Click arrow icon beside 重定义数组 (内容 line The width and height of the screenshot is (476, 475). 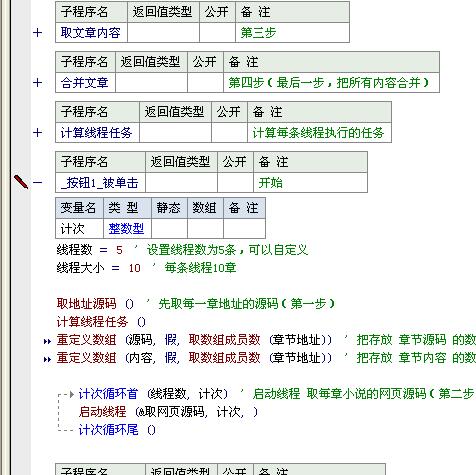click(47, 359)
